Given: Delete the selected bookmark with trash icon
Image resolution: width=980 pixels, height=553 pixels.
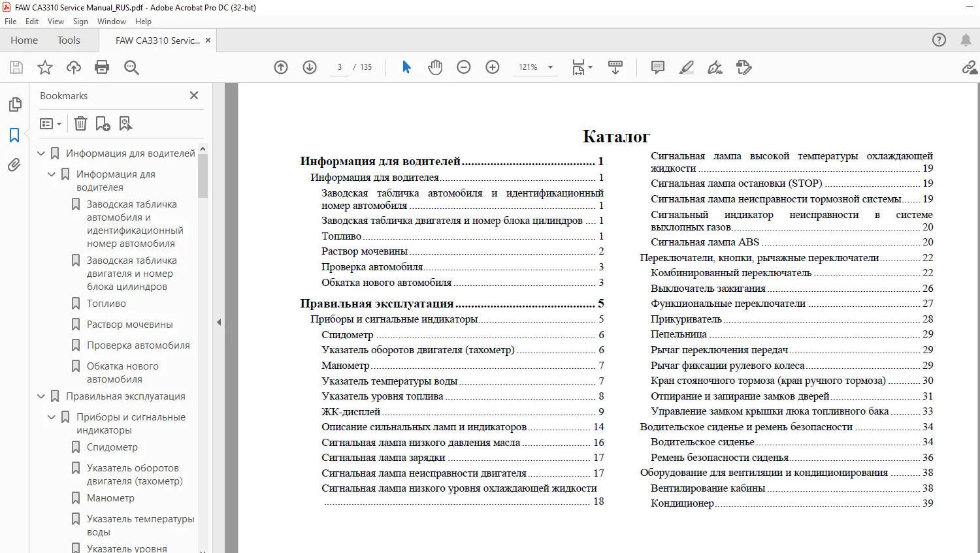Looking at the screenshot, I should 80,123.
